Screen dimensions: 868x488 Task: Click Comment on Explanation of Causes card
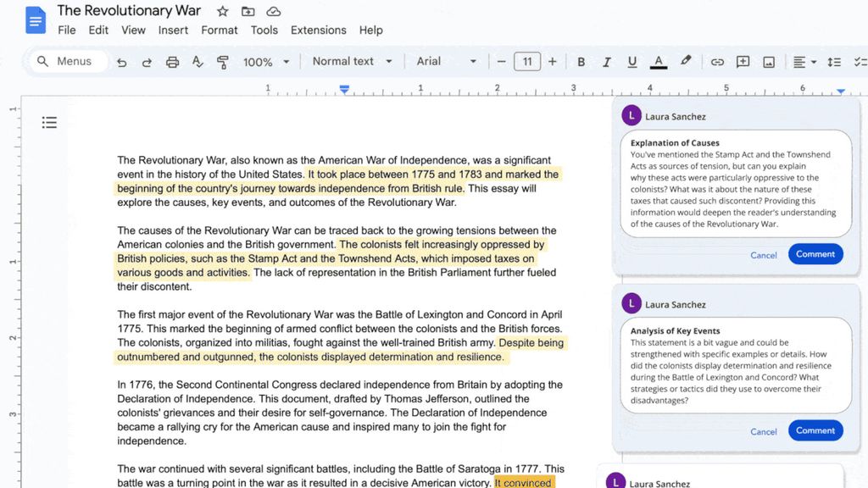click(815, 254)
